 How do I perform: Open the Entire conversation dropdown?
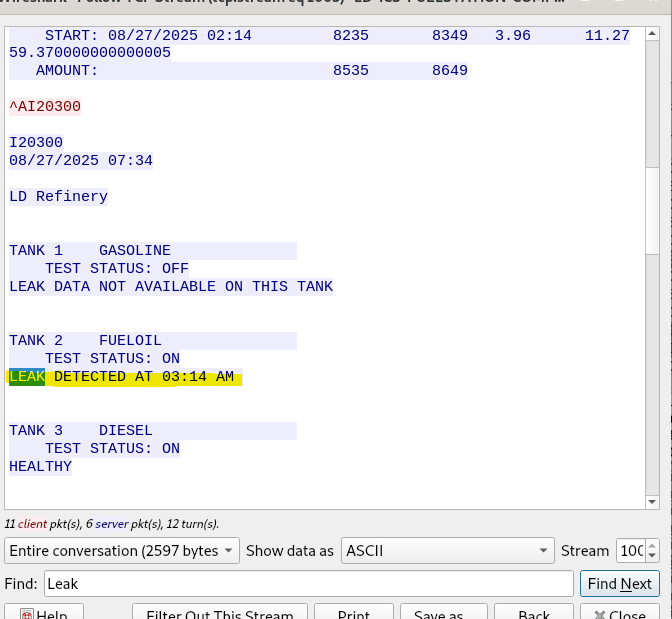pos(123,550)
